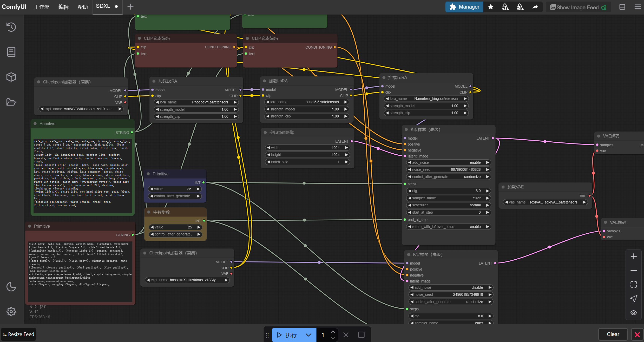644x342 pixels.
Task: Click fit view icon in canvas controls
Action: point(633,284)
